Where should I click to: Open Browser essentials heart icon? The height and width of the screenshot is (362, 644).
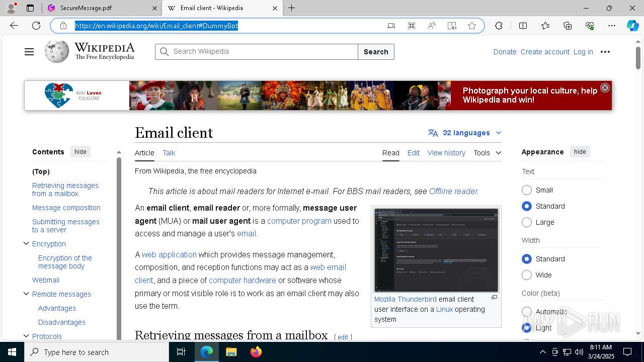pyautogui.click(x=590, y=26)
